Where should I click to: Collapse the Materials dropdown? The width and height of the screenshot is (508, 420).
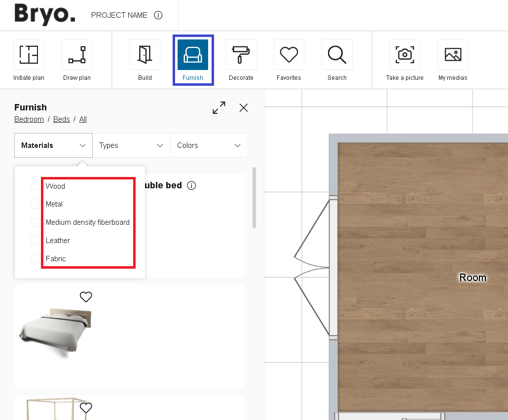tap(53, 145)
